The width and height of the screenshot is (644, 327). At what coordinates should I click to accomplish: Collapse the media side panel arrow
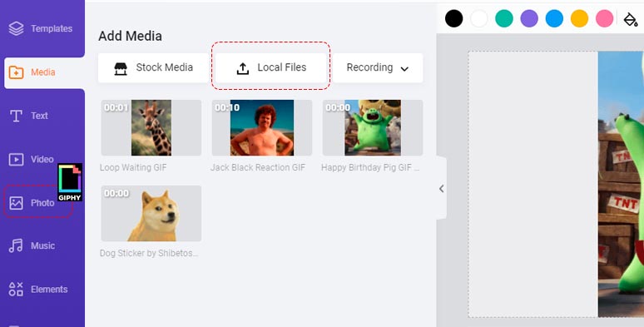click(x=441, y=189)
